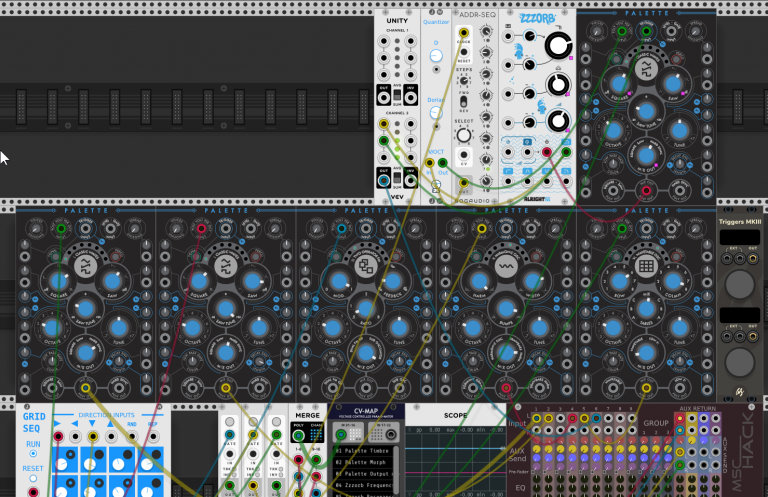Click Grid Seq REP input jack
768x497 pixels.
(153, 436)
